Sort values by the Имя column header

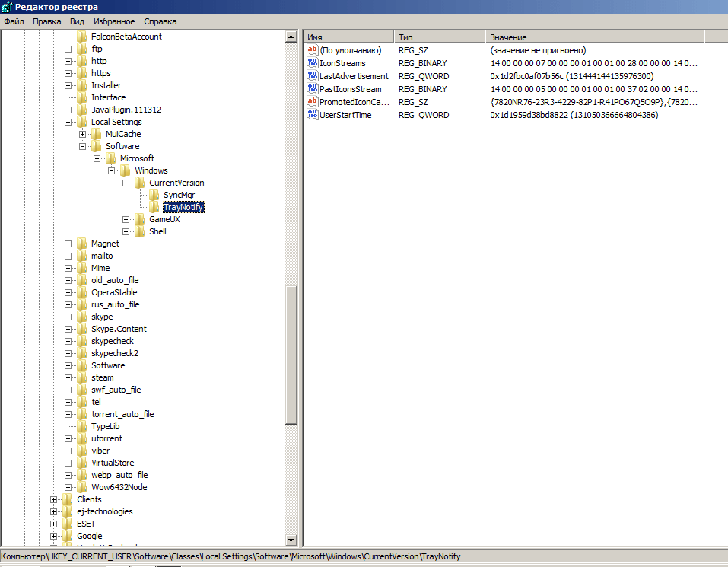pyautogui.click(x=348, y=37)
